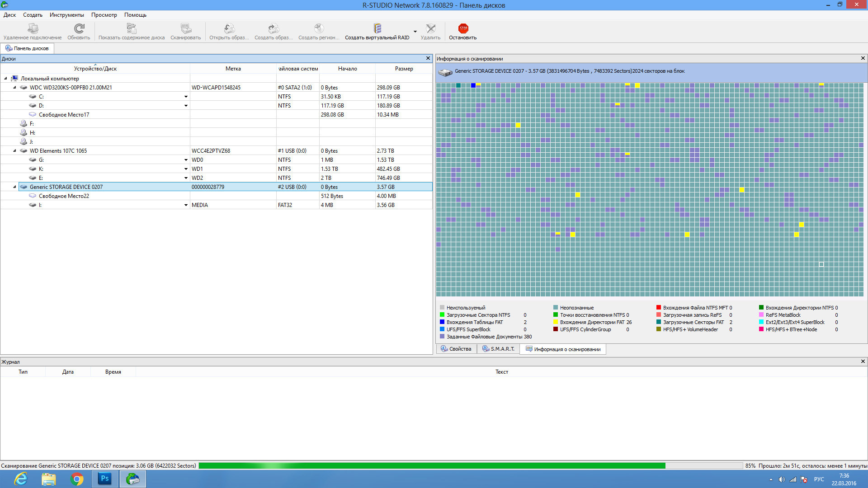Viewport: 868px width, 488px height.
Task: Switch to the S.M.A.R.T. tab
Action: click(498, 349)
